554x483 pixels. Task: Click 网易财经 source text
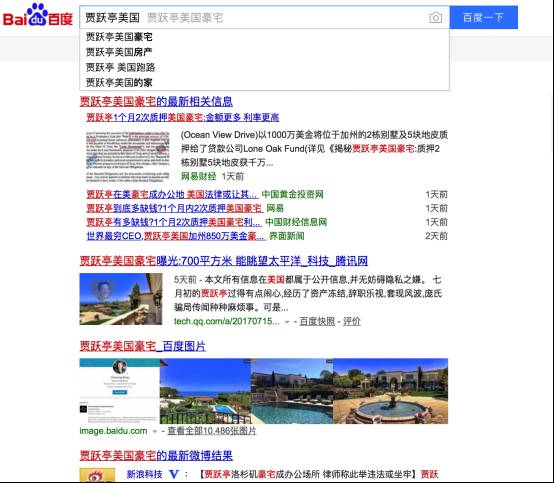[199, 176]
